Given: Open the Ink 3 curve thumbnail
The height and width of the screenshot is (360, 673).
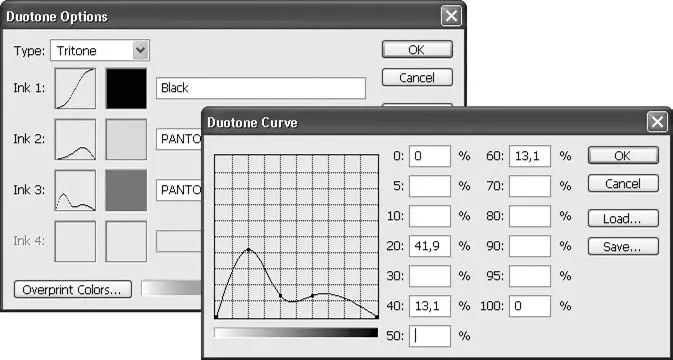Looking at the screenshot, I should pos(75,190).
